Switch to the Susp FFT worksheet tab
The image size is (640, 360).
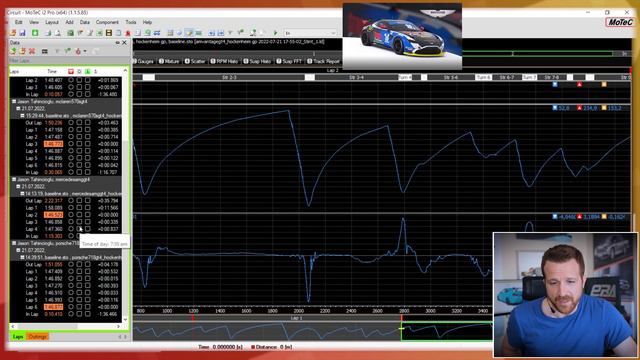[289, 61]
